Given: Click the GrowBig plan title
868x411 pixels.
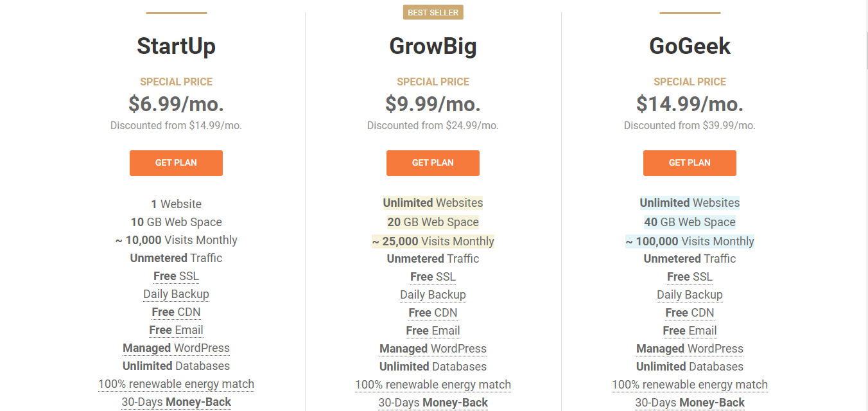Looking at the screenshot, I should [x=433, y=46].
